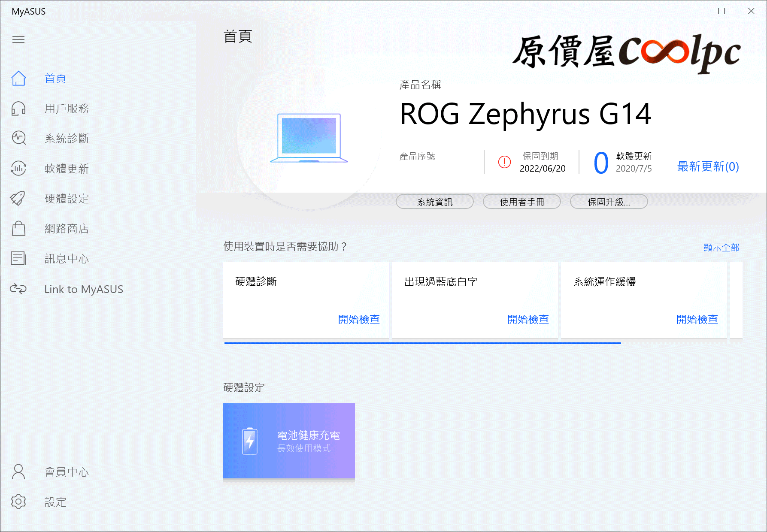
Task: Select Link to MyASUS label
Action: tap(84, 289)
